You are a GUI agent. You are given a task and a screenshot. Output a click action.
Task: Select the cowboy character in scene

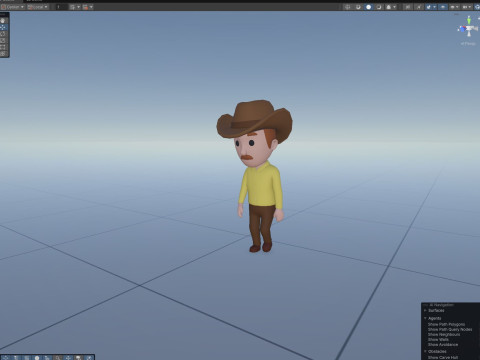pos(262,187)
